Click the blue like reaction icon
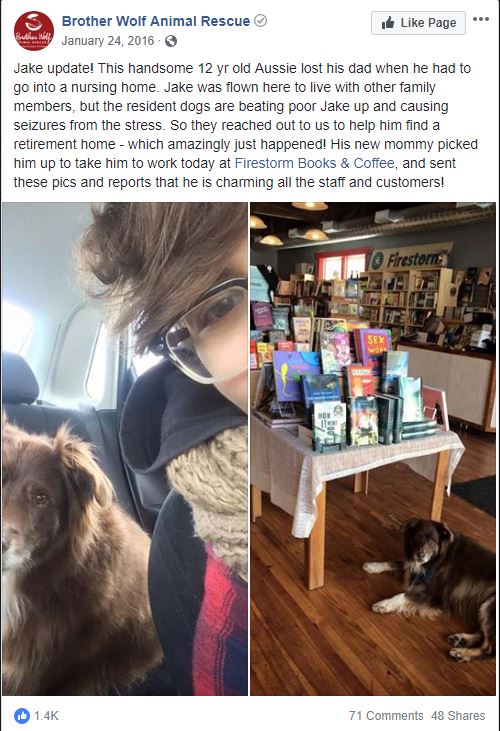Screen dimensions: 500x731 coord(21,716)
